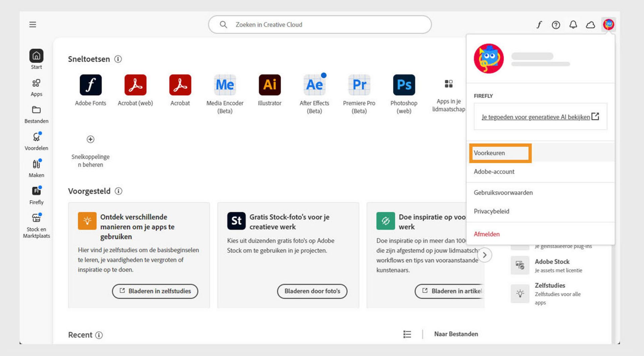
Task: Select Voorkeuren in the profile menu
Action: [x=540, y=153]
